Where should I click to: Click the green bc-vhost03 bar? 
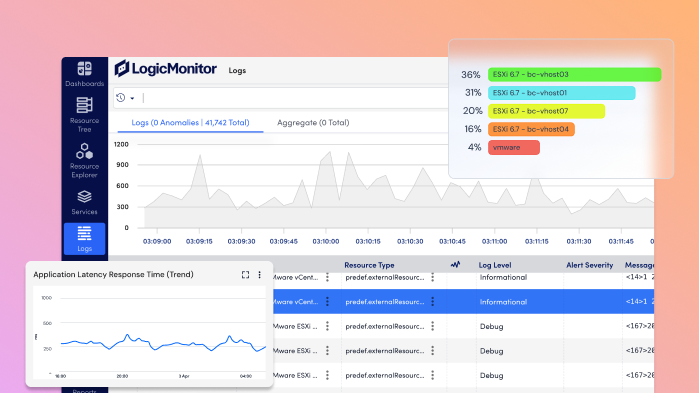tap(574, 74)
